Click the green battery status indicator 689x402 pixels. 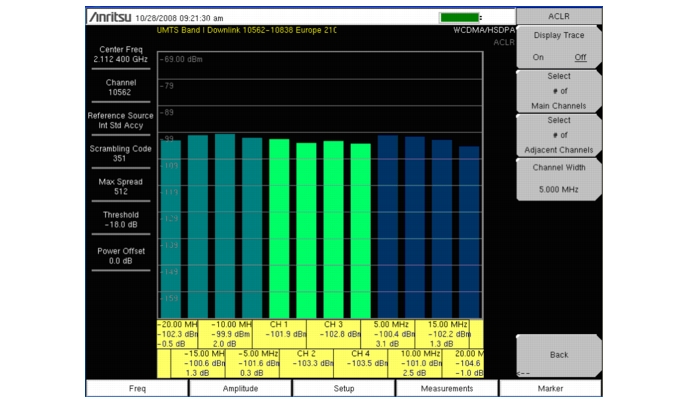[459, 17]
